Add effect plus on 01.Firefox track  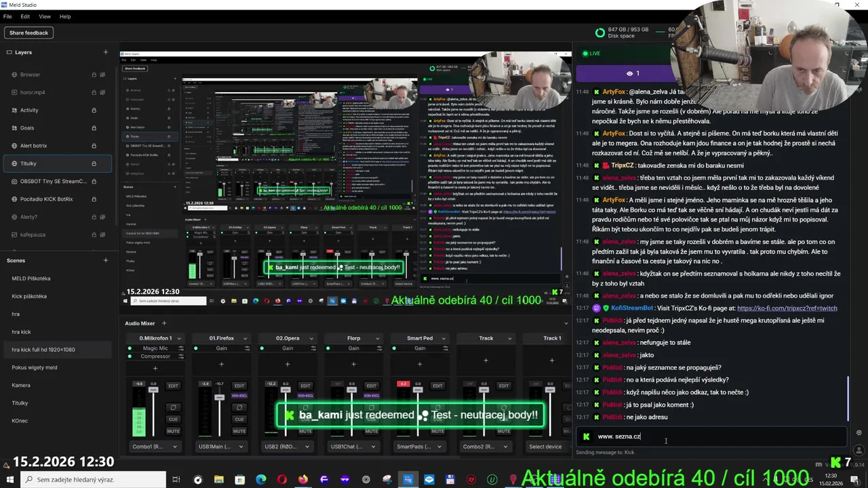tap(221, 364)
